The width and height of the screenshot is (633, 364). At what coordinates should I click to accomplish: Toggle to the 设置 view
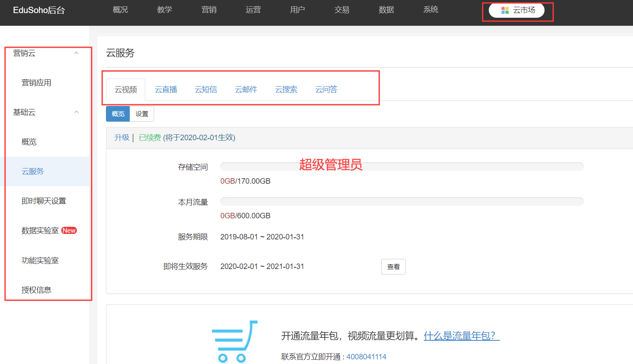tap(142, 114)
